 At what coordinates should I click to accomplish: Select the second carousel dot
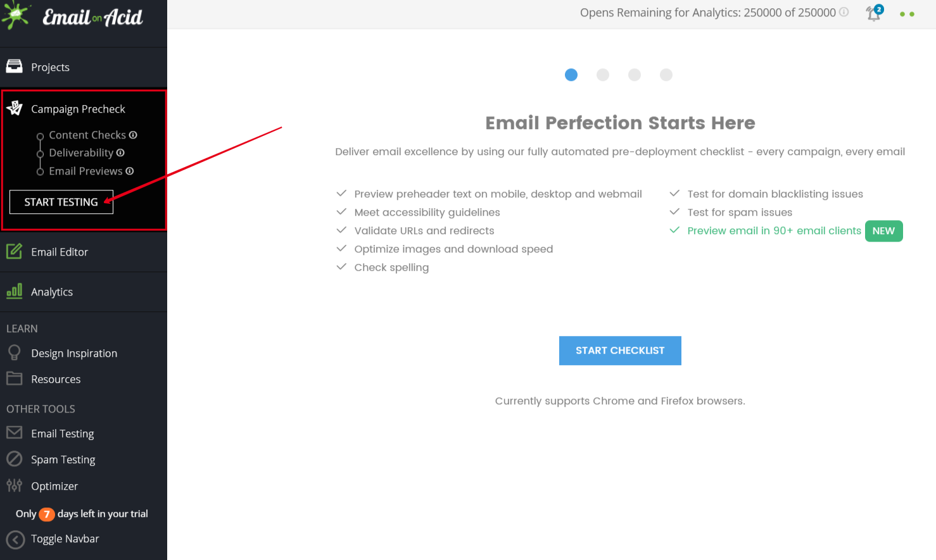click(x=603, y=75)
